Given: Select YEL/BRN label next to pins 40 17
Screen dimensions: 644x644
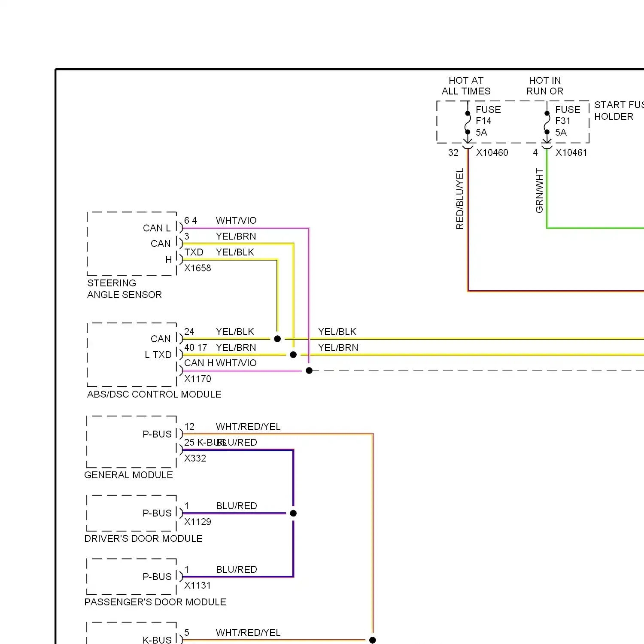Looking at the screenshot, I should click(236, 348).
